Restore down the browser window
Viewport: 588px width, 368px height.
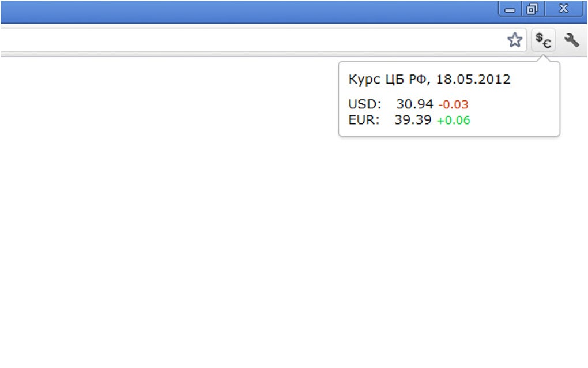(x=533, y=9)
